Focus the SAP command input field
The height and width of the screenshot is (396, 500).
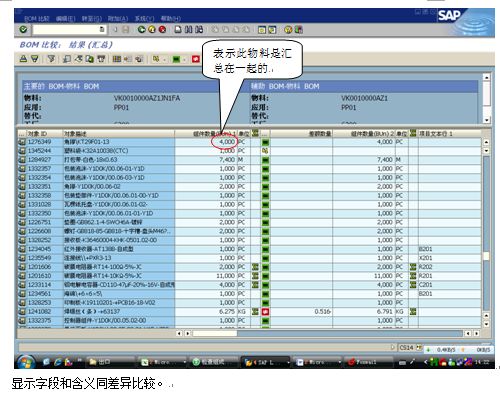pyautogui.click(x=66, y=30)
